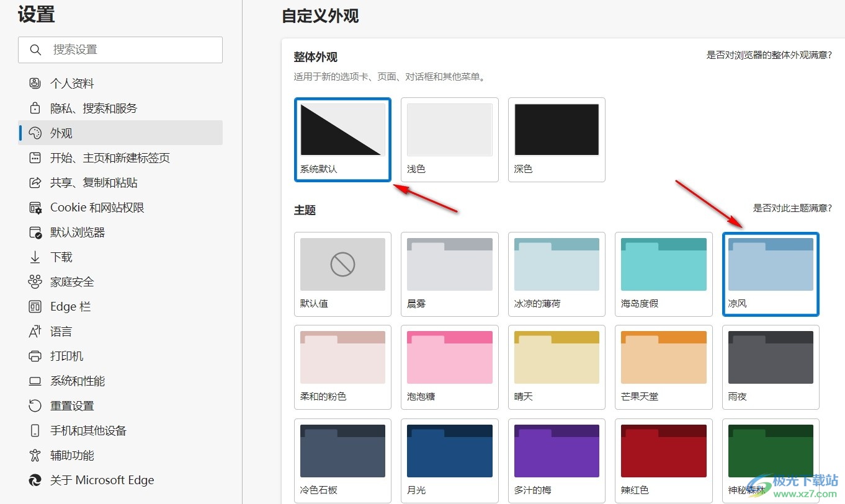Choose the 冰凉的薄荷 theme
Screen dimensions: 845x504
(557, 274)
